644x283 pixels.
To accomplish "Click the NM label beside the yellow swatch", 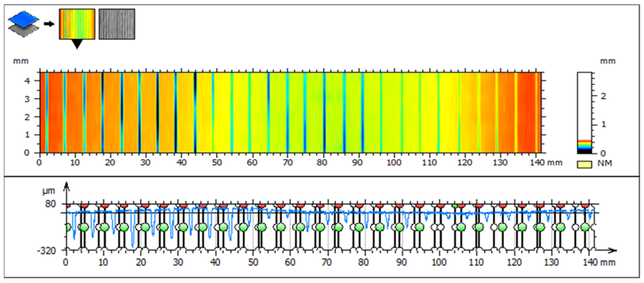I will click(605, 164).
